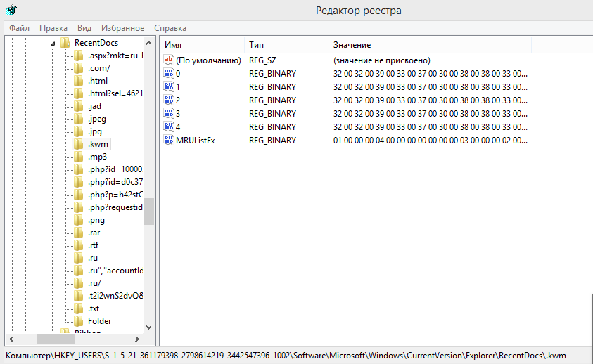The width and height of the screenshot is (593, 364).
Task: Click the Registry Editor title bar icon
Action: pyautogui.click(x=11, y=10)
